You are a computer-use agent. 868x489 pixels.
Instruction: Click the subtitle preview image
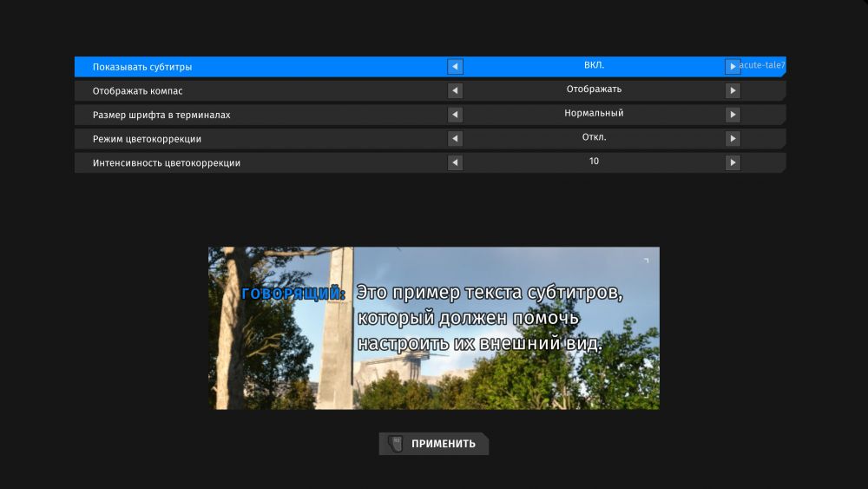433,328
